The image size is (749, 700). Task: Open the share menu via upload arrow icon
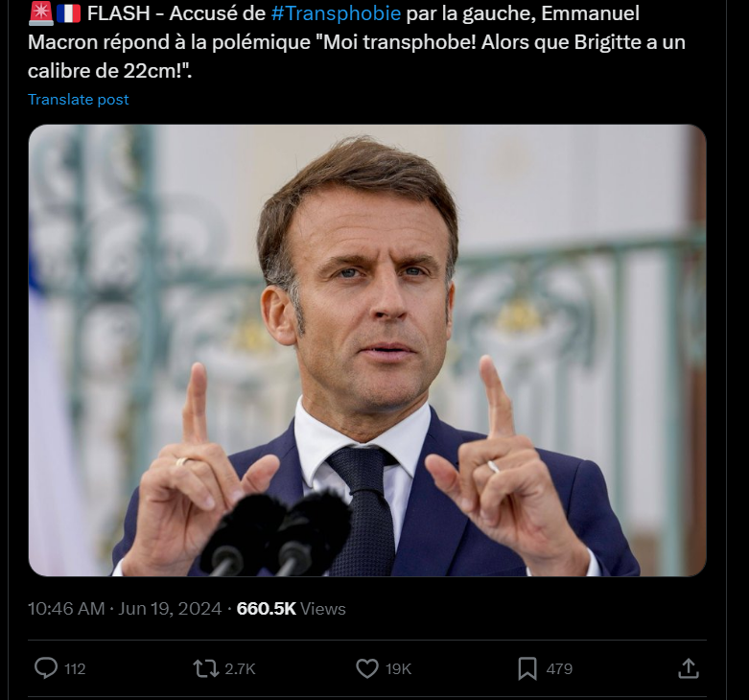click(x=688, y=668)
